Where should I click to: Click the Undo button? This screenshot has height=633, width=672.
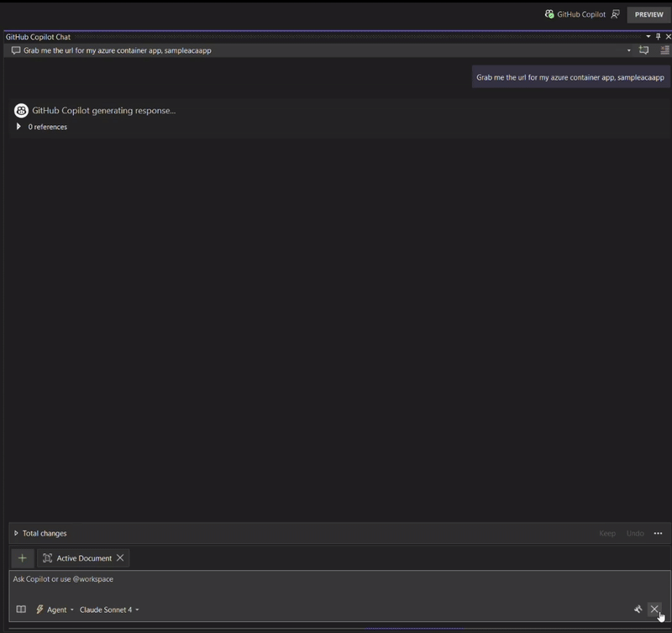click(x=633, y=533)
